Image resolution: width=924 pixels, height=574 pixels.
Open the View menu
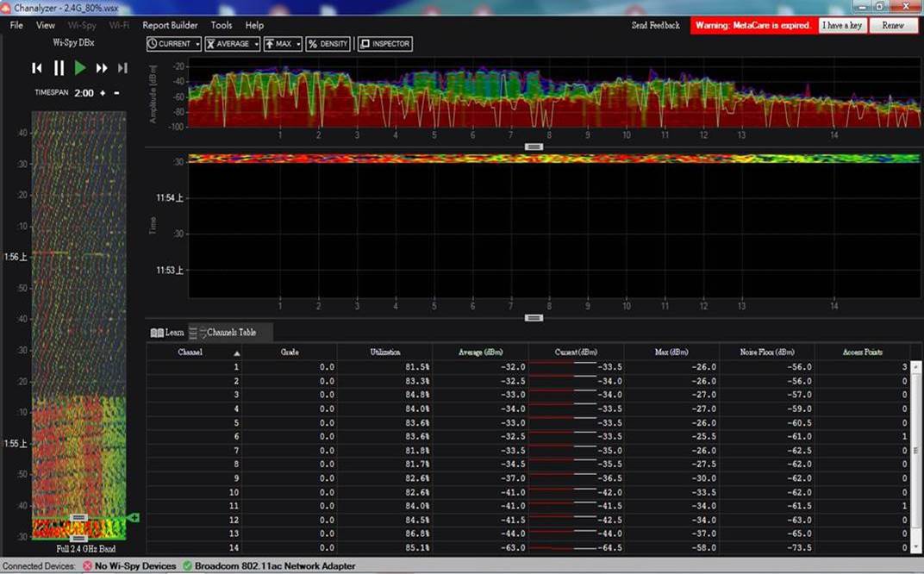[46, 25]
